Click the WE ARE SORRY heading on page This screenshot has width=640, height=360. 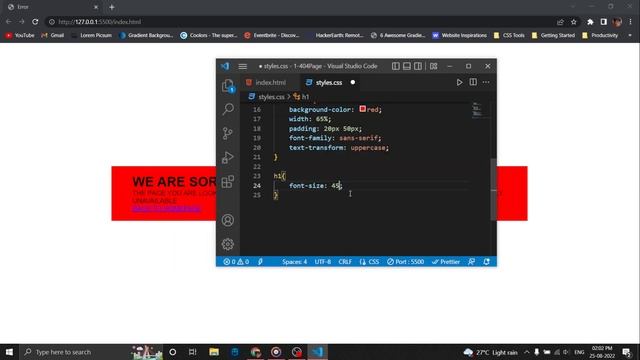coord(174,182)
